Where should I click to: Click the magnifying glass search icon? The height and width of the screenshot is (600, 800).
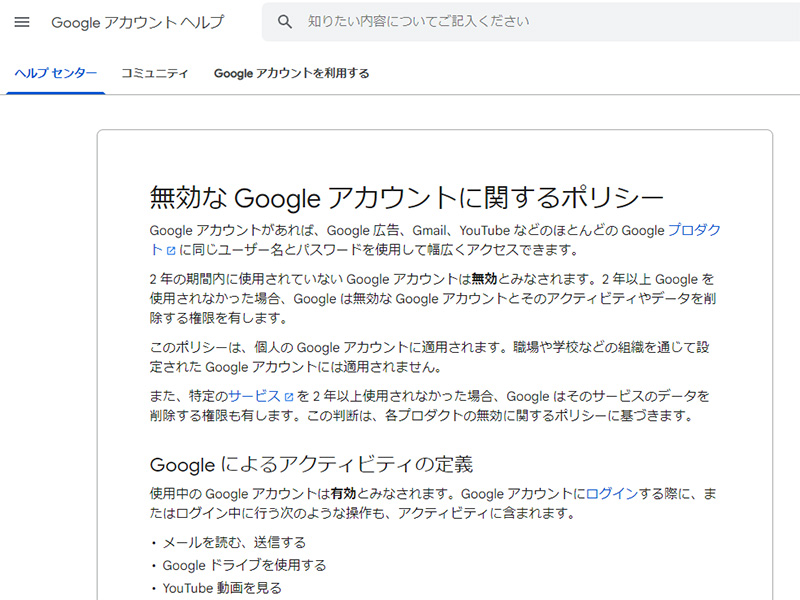[285, 22]
